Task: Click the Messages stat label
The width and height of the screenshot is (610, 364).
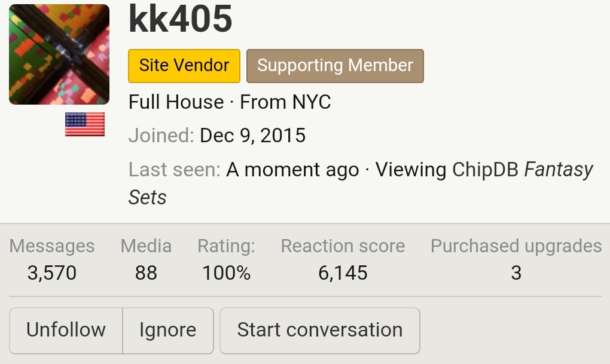Action: [x=52, y=246]
